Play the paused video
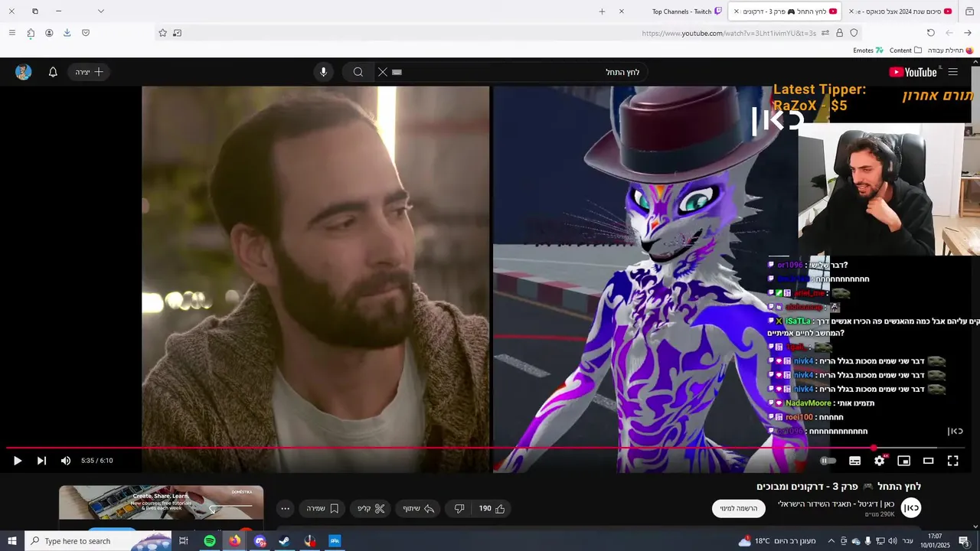The height and width of the screenshot is (551, 980). [18, 461]
